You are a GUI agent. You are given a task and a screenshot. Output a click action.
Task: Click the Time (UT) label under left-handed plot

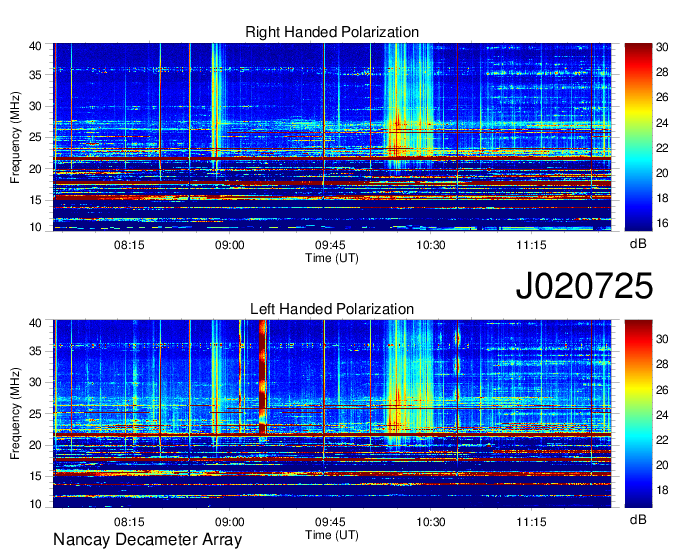[x=332, y=535]
